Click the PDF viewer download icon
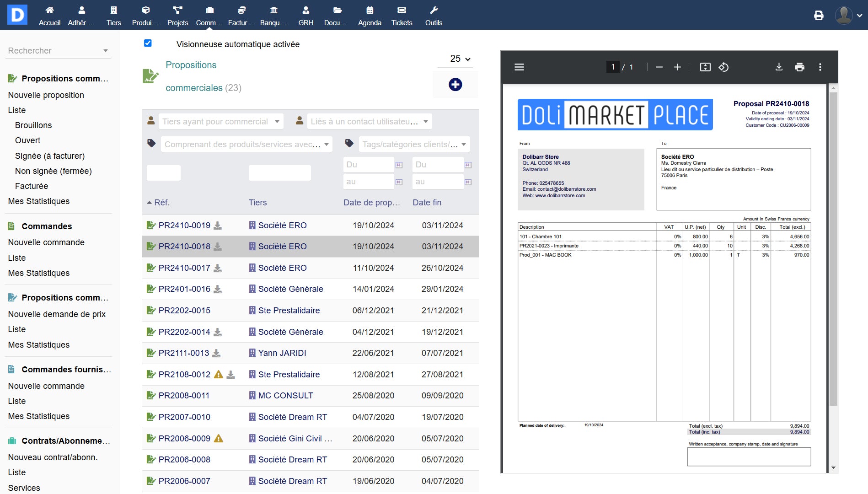868x494 pixels. pos(779,67)
